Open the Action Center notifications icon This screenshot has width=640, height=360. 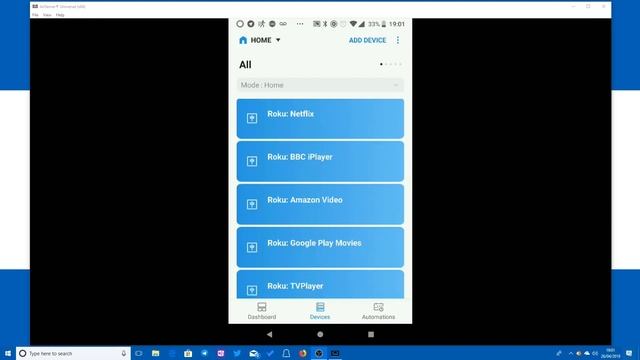(629, 353)
